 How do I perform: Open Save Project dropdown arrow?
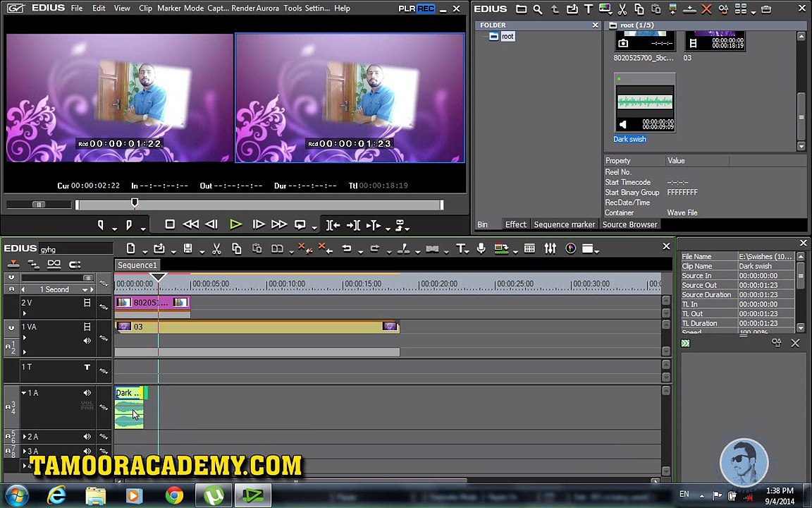pyautogui.click(x=202, y=251)
